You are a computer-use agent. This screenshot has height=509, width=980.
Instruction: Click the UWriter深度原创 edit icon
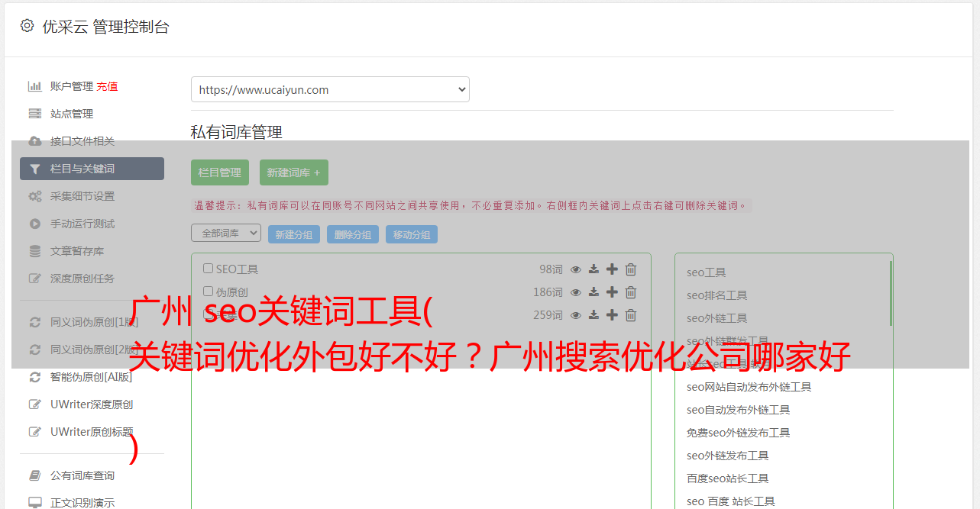pyautogui.click(x=35, y=404)
